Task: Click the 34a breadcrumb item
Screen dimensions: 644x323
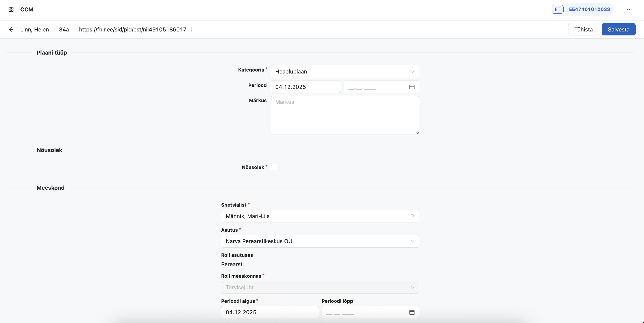Action: pos(64,29)
